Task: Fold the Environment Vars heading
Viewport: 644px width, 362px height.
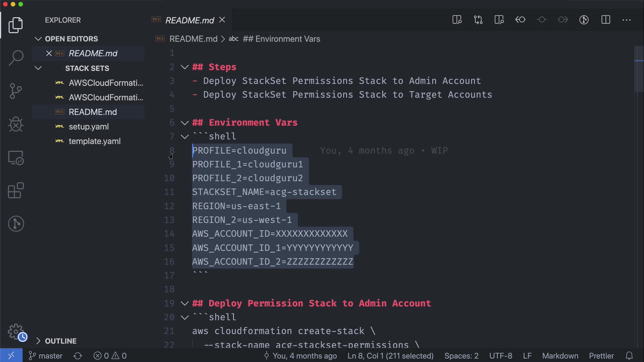Action: pos(184,123)
